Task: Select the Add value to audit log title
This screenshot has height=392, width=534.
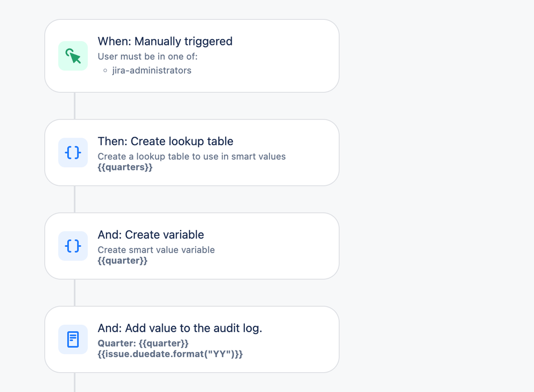Action: coord(180,328)
